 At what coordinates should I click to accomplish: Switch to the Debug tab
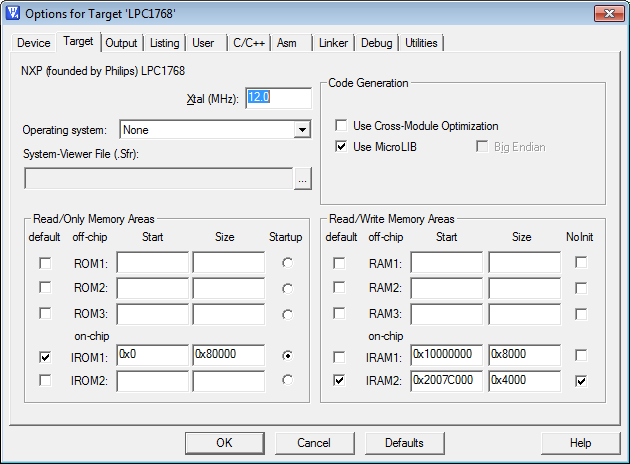377,43
